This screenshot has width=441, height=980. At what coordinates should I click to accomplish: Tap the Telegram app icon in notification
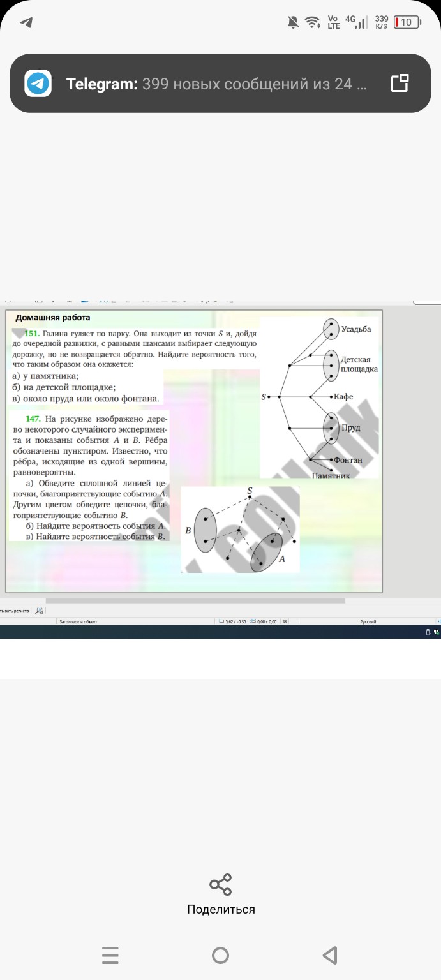point(38,84)
